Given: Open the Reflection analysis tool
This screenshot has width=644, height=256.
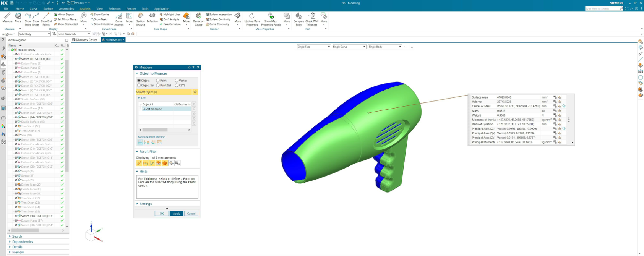Looking at the screenshot, I should pyautogui.click(x=152, y=18).
